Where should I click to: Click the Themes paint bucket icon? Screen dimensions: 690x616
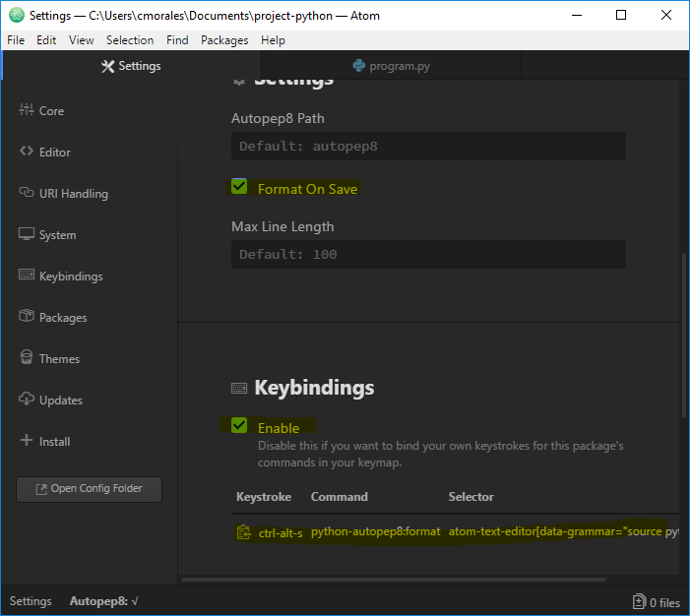(x=26, y=357)
